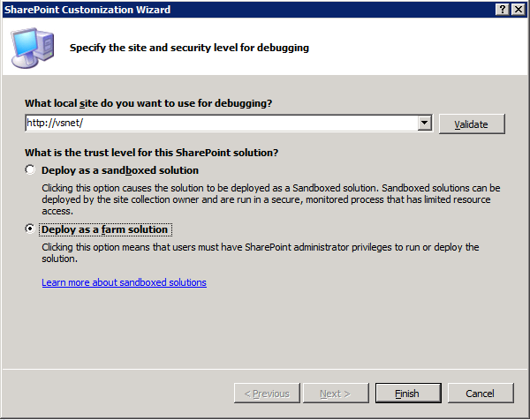The height and width of the screenshot is (420, 530).
Task: Click the Deploy as a farm solution label
Action: coord(105,229)
